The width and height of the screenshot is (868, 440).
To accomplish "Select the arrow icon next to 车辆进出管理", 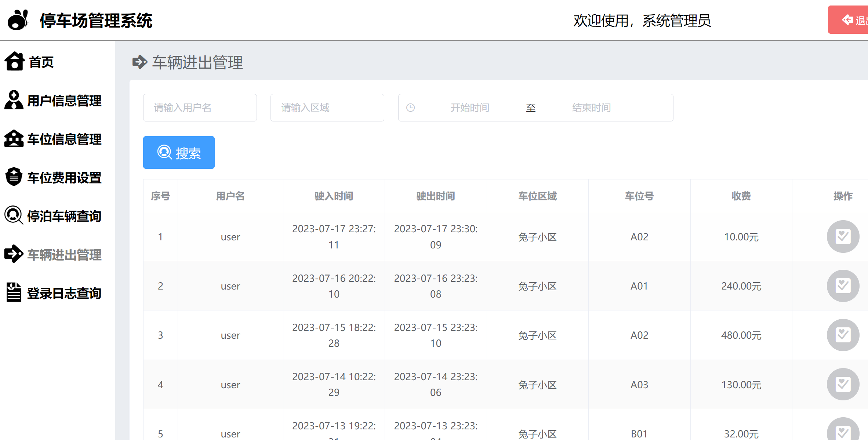I will point(14,254).
